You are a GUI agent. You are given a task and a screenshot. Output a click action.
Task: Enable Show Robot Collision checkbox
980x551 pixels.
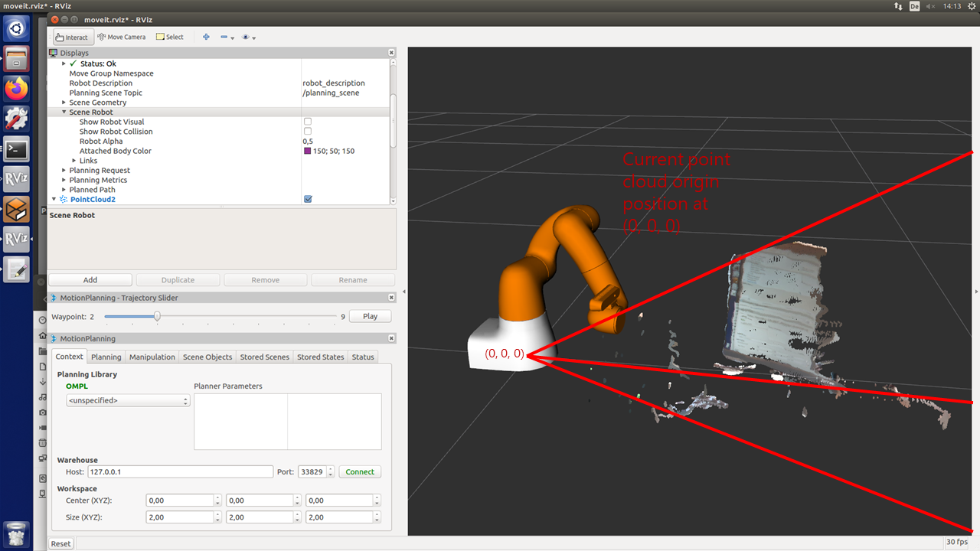coord(308,131)
